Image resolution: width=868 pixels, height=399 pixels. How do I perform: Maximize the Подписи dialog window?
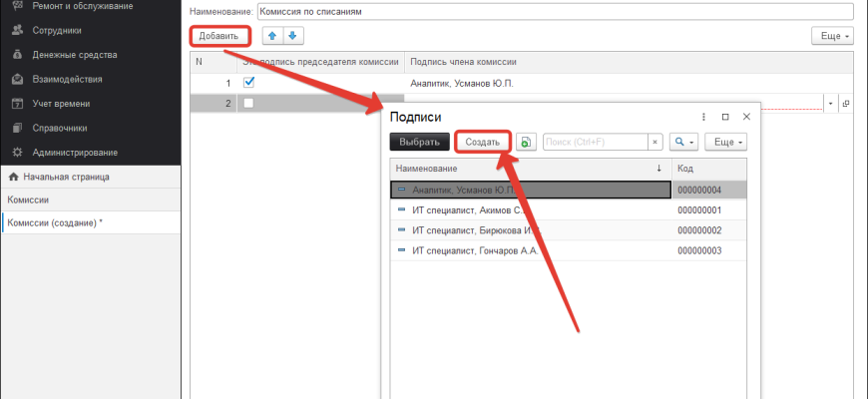tap(725, 117)
